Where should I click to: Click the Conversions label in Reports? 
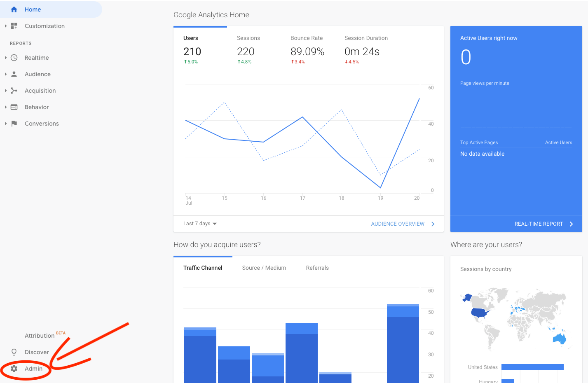point(42,124)
